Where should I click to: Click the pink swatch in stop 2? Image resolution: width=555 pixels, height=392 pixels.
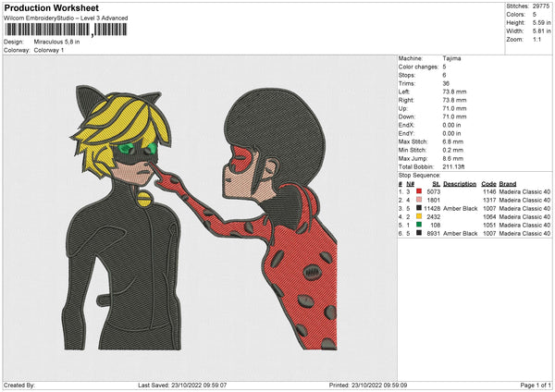(x=419, y=200)
